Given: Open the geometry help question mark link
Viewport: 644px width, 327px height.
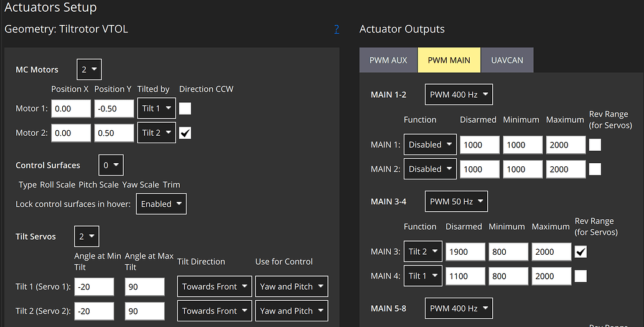Looking at the screenshot, I should [337, 29].
